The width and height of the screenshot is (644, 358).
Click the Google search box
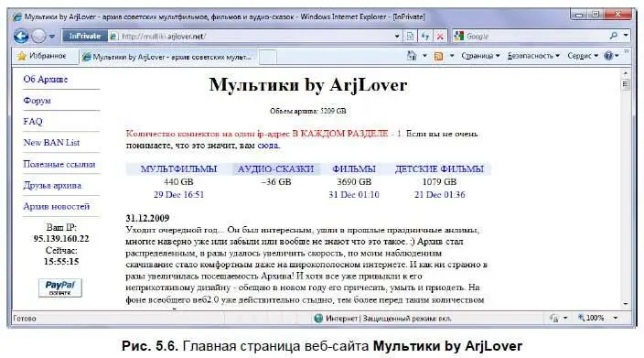coord(530,37)
